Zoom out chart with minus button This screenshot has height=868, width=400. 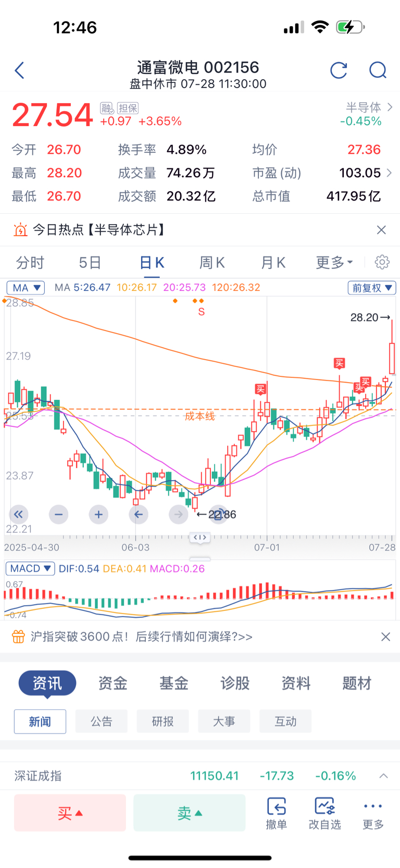pyautogui.click(x=58, y=515)
